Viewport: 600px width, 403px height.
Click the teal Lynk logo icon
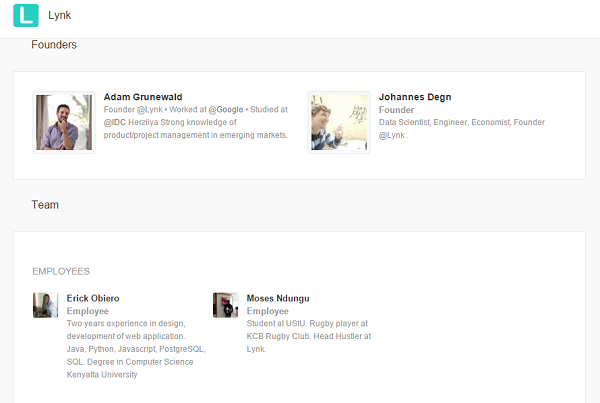click(26, 16)
